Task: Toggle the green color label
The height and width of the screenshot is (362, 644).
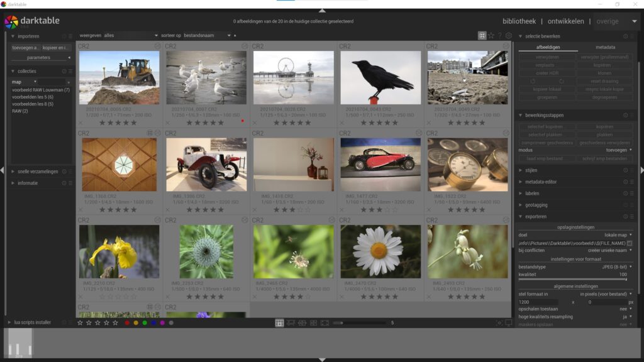Action: (x=145, y=323)
